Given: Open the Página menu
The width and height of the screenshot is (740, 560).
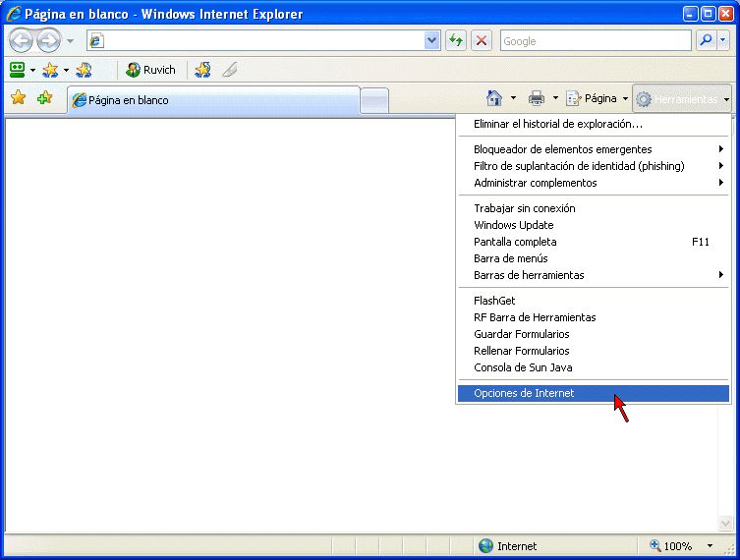Looking at the screenshot, I should pyautogui.click(x=597, y=98).
